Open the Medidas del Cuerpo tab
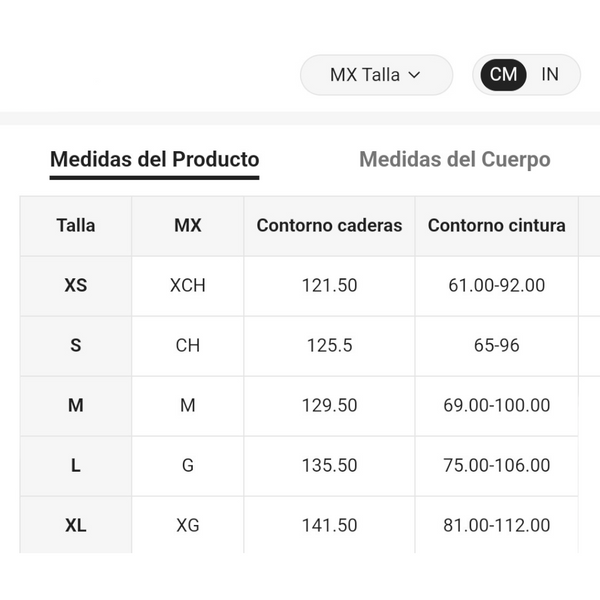600x600 pixels. coord(455,160)
